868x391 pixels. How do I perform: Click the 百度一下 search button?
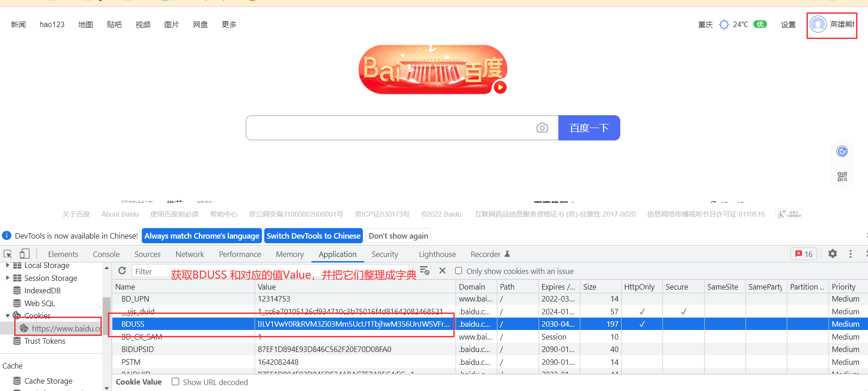click(589, 128)
